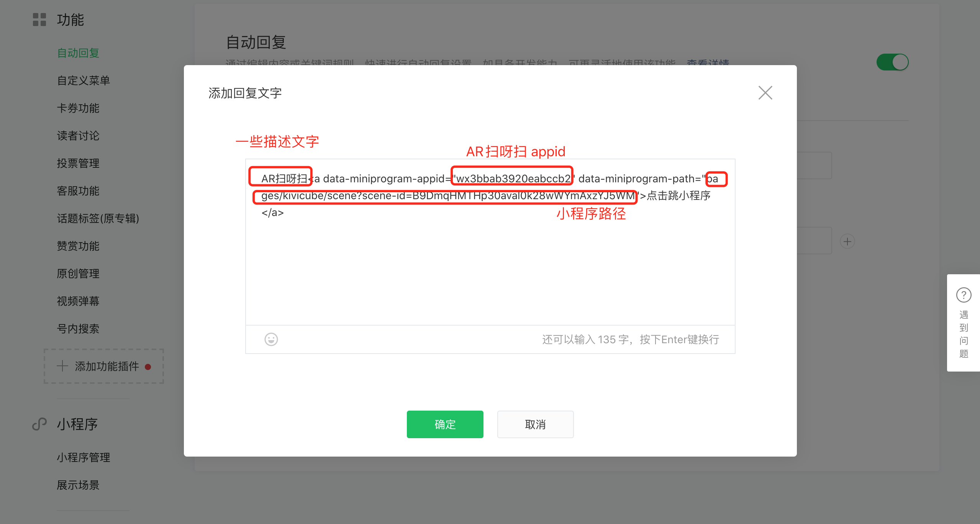Go to 投票管理 page
Viewport: 980px width, 524px height.
(78, 163)
